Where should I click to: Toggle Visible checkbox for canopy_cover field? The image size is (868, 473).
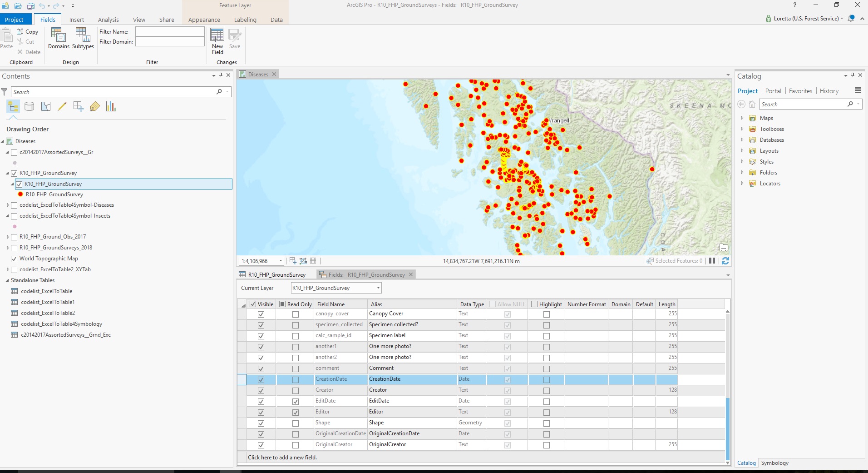[261, 314]
